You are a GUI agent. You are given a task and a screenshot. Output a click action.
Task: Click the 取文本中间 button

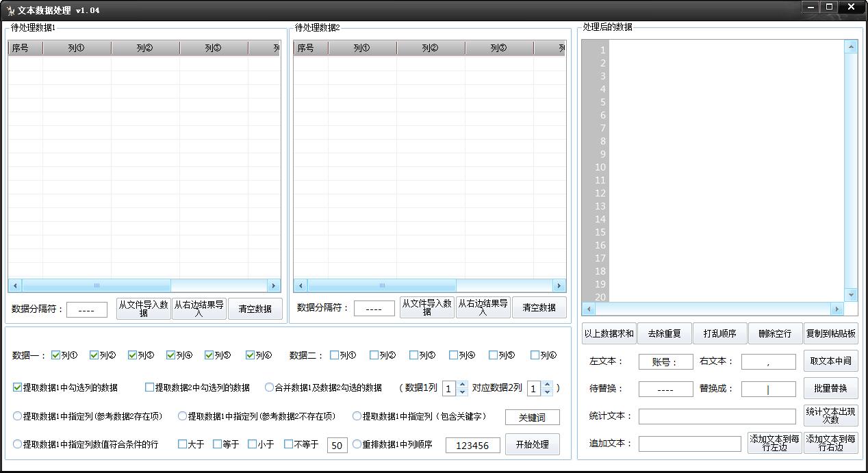pyautogui.click(x=831, y=361)
